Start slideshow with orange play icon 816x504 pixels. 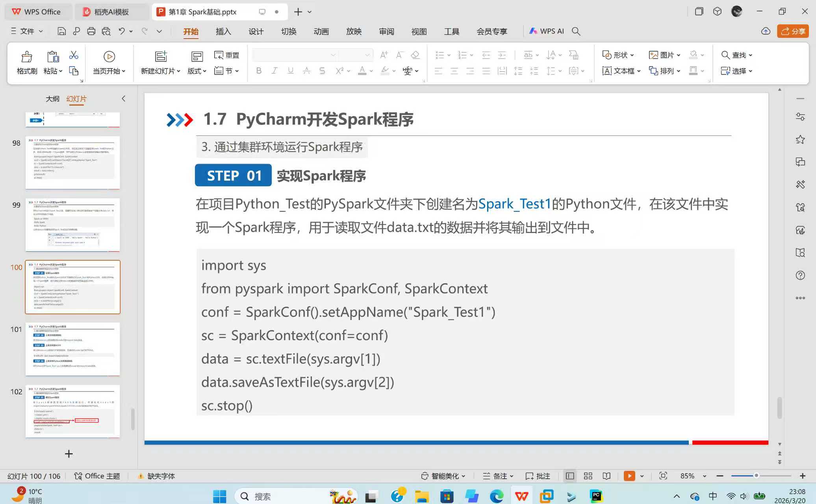629,476
